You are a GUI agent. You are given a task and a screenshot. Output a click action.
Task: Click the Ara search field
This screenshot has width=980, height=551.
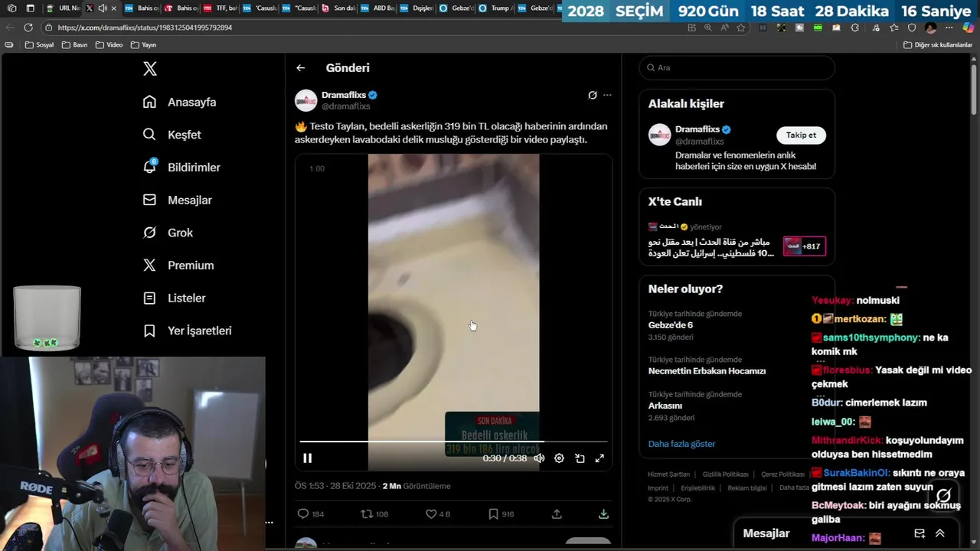coord(737,67)
